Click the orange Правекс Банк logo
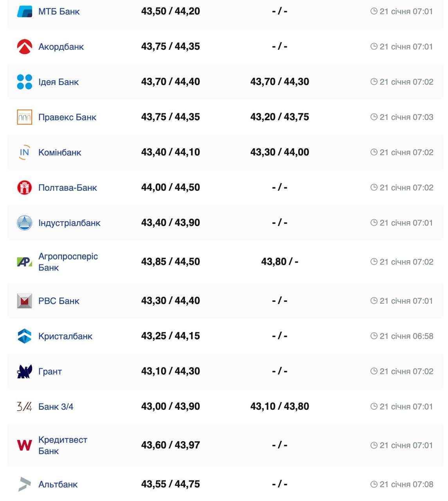448x501 pixels. [x=25, y=117]
